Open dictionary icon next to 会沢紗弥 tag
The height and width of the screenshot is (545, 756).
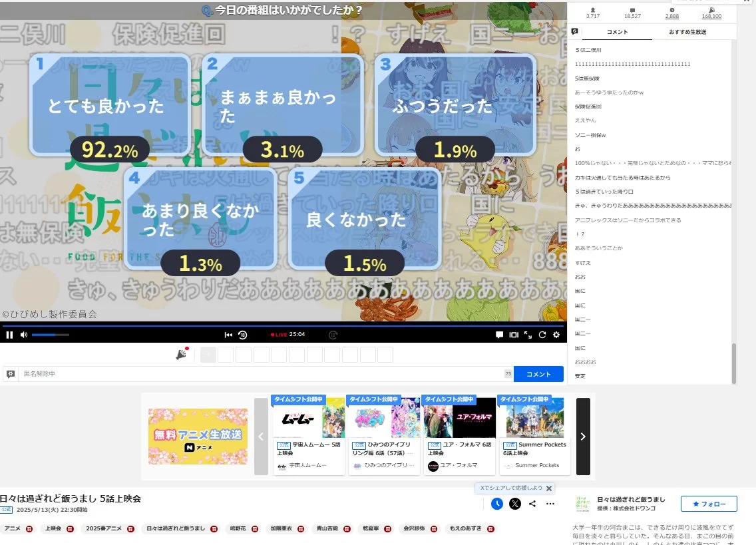(434, 529)
